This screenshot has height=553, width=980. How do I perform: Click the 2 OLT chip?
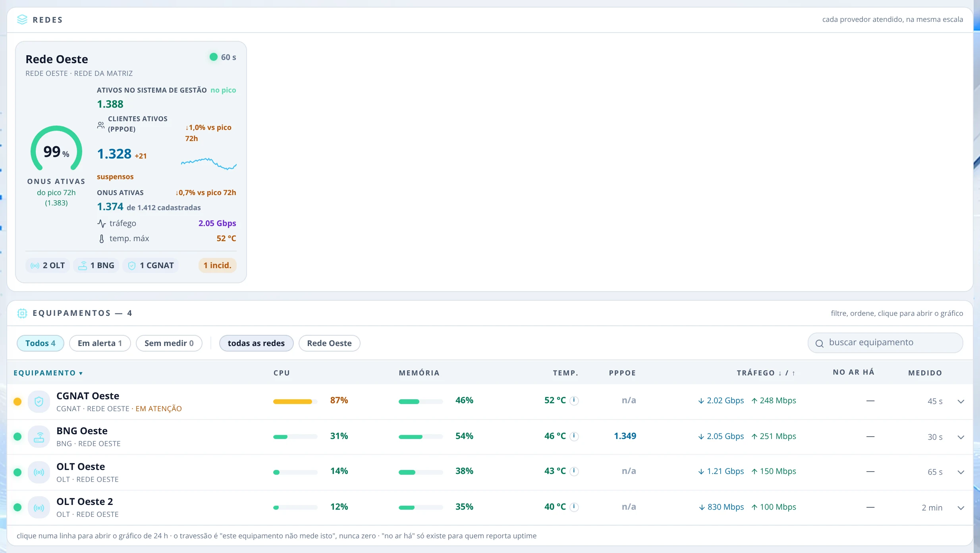pyautogui.click(x=48, y=265)
